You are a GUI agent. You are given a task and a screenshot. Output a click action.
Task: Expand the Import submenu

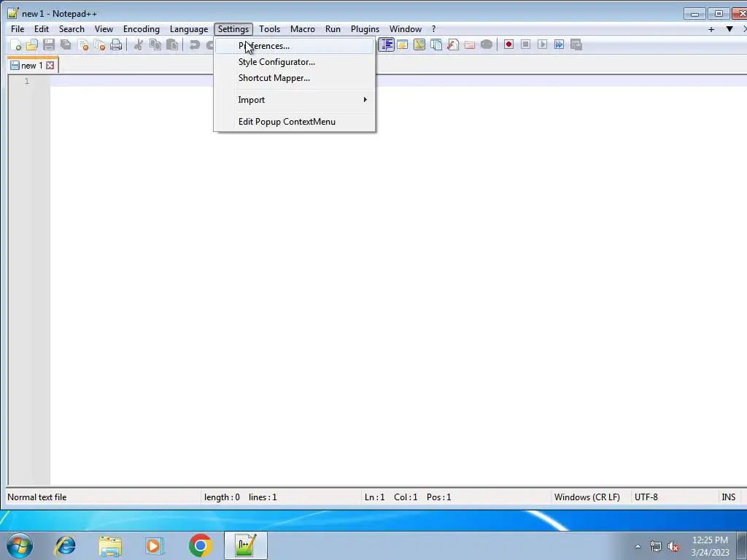(295, 100)
